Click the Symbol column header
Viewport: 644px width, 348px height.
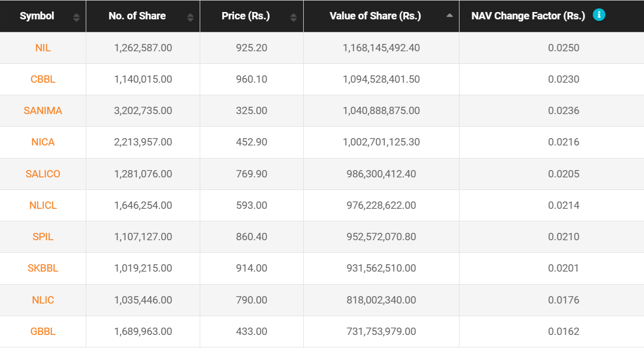pos(37,16)
